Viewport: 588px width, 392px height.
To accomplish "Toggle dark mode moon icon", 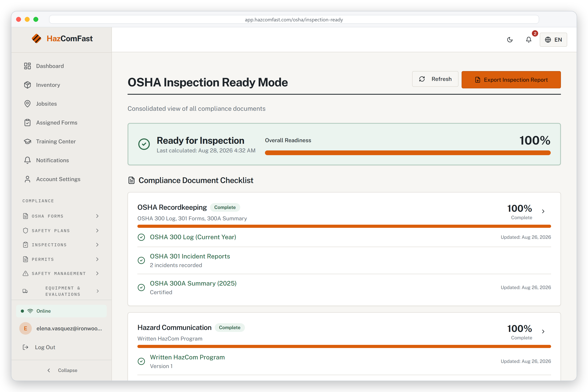I will pyautogui.click(x=510, y=39).
